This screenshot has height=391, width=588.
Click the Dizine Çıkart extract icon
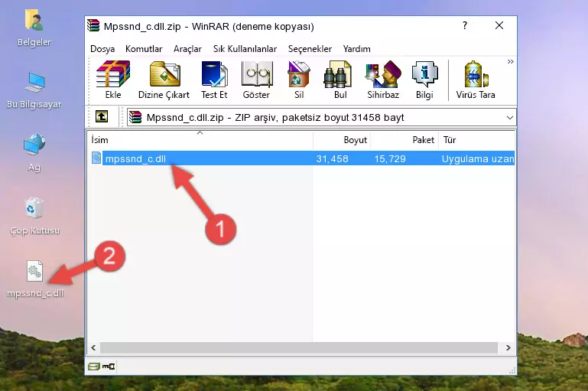(164, 80)
